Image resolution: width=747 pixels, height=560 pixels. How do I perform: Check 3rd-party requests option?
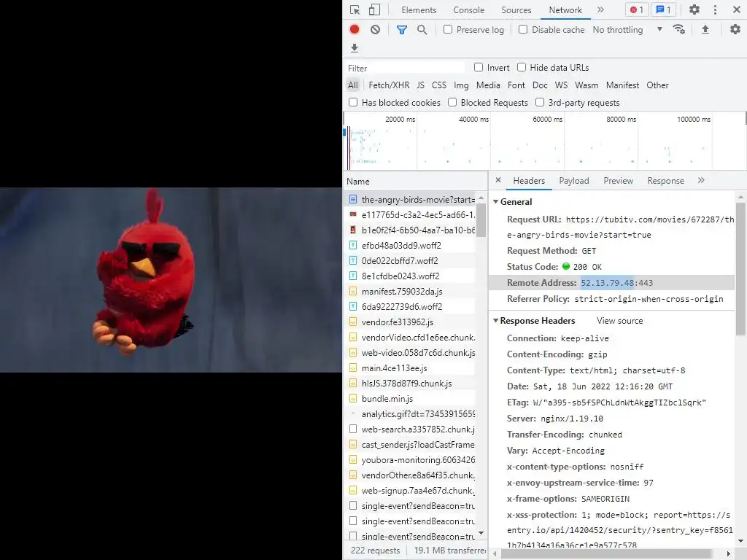click(x=540, y=102)
